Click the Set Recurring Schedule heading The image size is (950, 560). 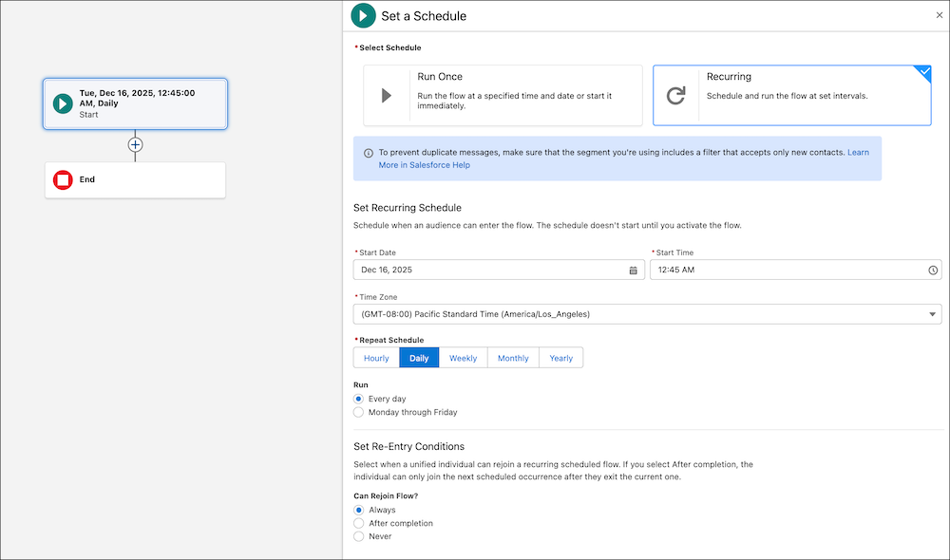coord(408,208)
